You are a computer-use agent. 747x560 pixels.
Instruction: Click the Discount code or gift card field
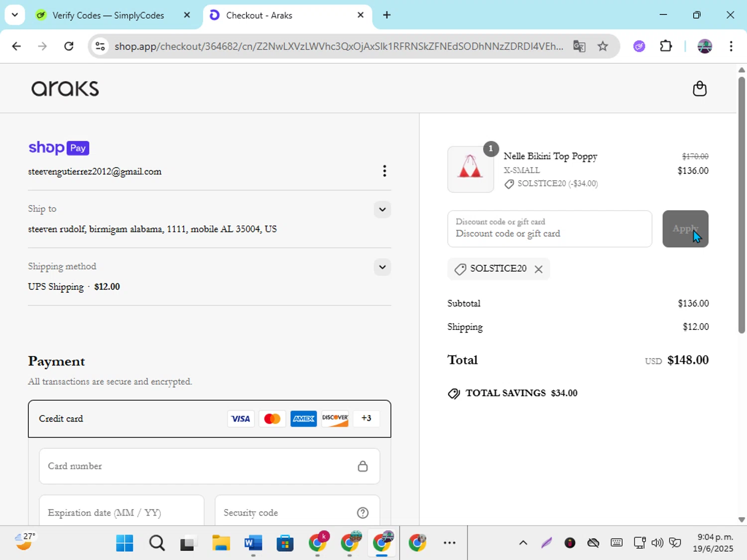click(549, 229)
